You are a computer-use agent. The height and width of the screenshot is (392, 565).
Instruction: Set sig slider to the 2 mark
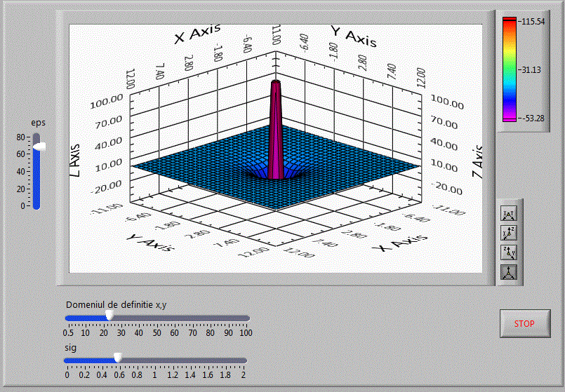243,361
